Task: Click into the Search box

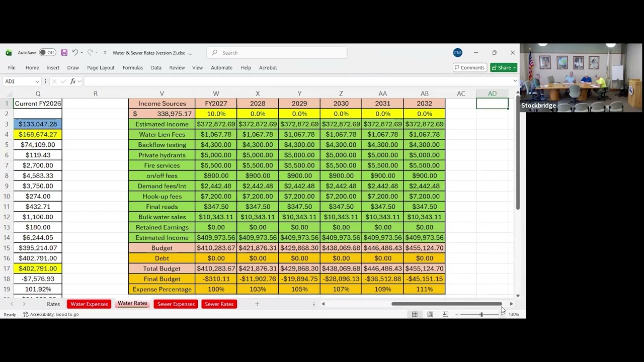Action: [x=277, y=53]
